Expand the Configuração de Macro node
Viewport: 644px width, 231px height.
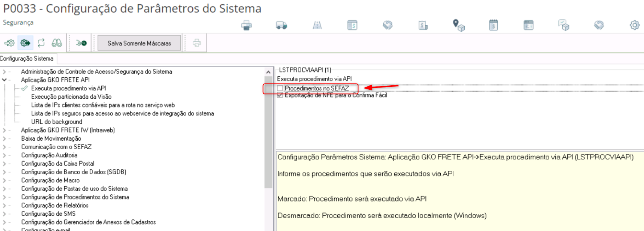[4, 180]
